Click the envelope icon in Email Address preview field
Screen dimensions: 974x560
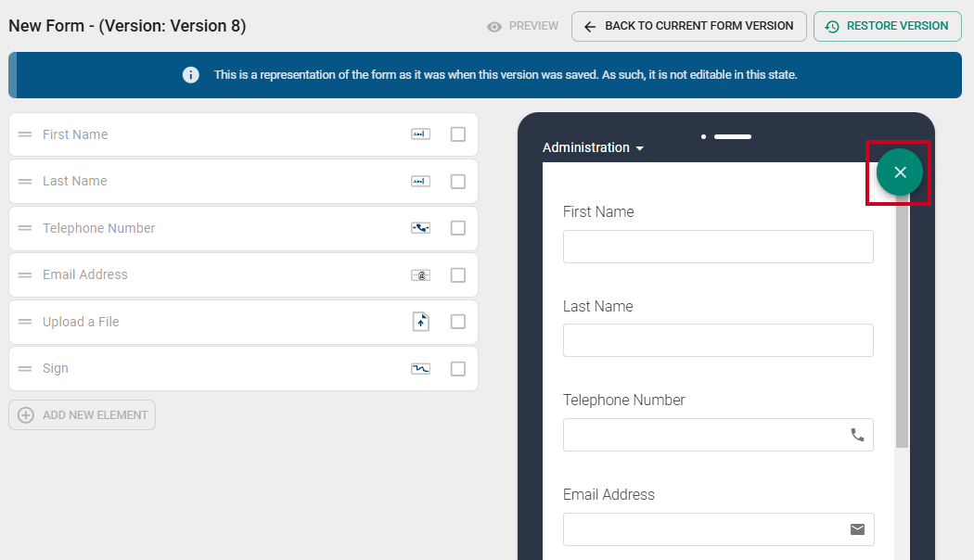coord(857,529)
